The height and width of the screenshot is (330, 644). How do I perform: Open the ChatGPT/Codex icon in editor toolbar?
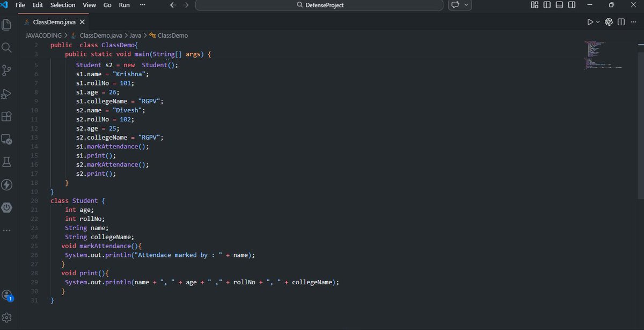pyautogui.click(x=609, y=22)
